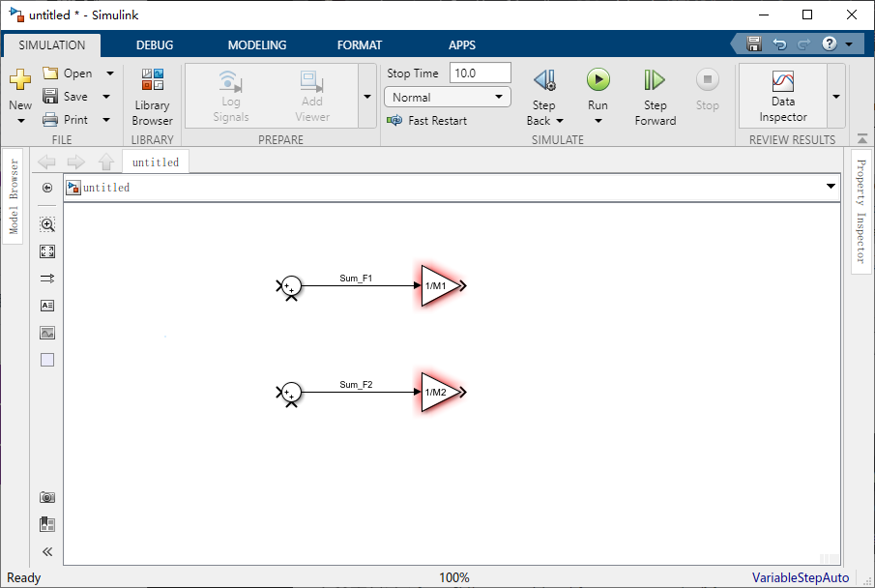Screen dimensions: 875x588
Task: Select the Annotation text tool
Action: 47,306
